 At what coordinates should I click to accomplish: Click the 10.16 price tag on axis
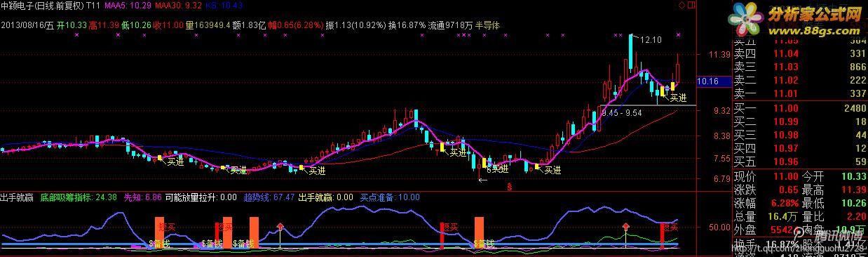(710, 81)
